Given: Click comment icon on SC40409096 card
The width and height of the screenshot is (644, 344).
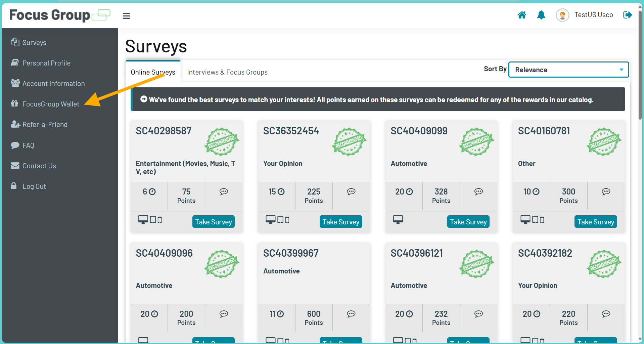Looking at the screenshot, I should tap(224, 314).
